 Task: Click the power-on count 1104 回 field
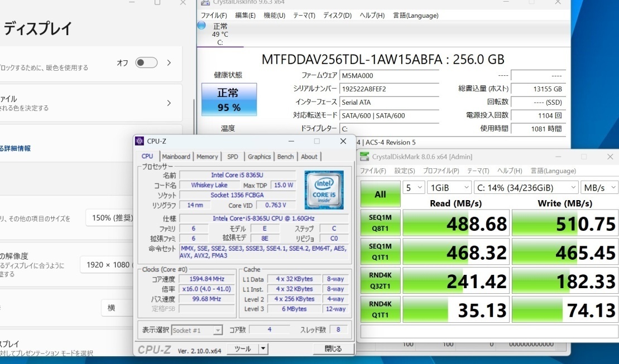pos(538,115)
